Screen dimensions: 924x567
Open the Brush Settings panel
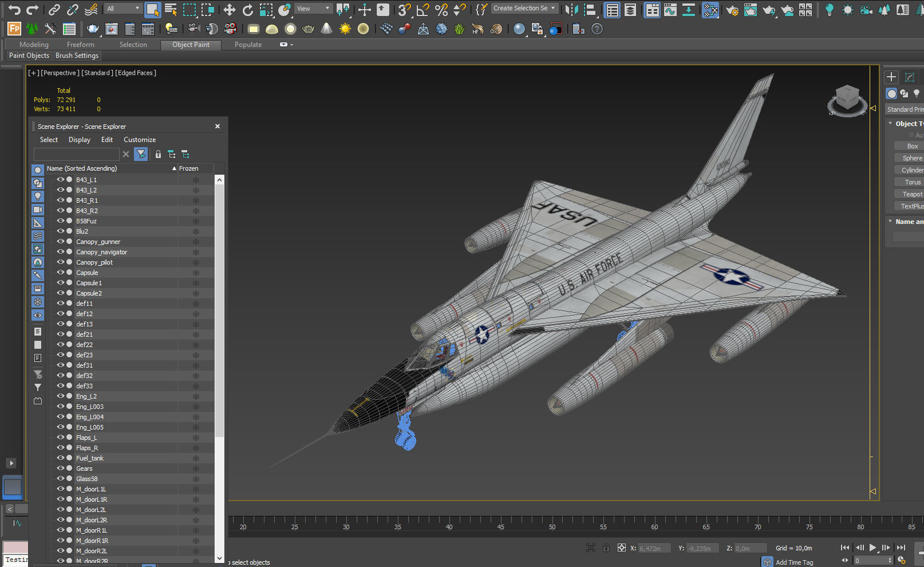point(77,56)
